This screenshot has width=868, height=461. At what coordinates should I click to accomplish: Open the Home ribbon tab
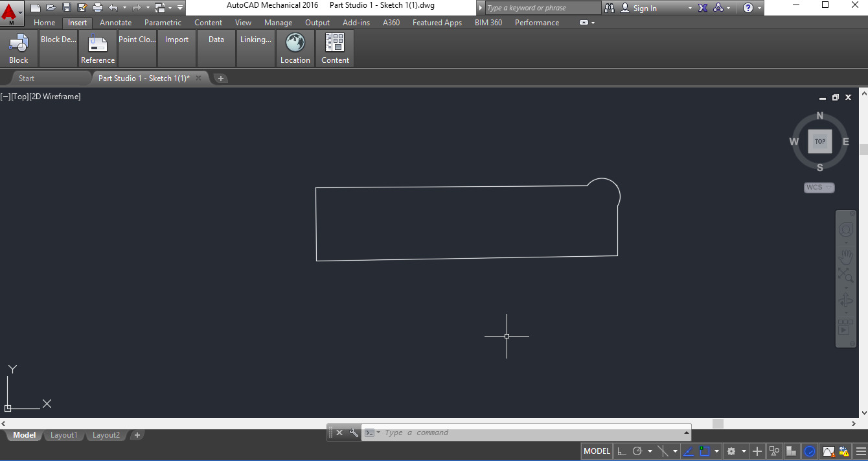tap(45, 23)
